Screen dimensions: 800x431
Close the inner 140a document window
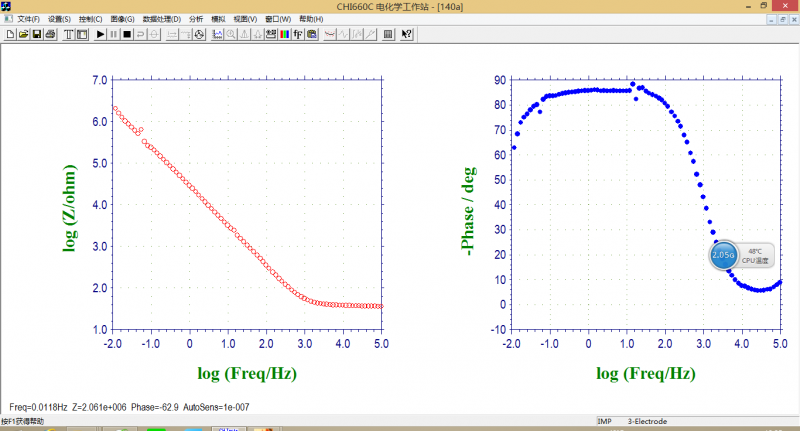coord(794,19)
